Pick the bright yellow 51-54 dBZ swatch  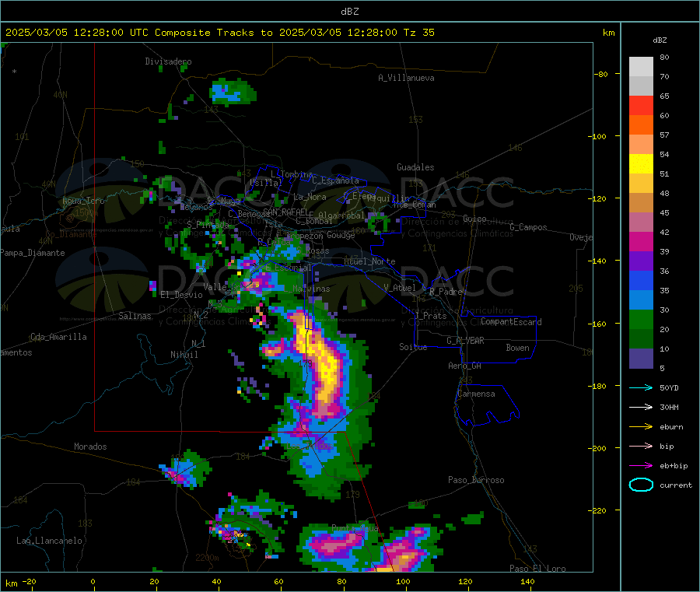[x=641, y=164]
